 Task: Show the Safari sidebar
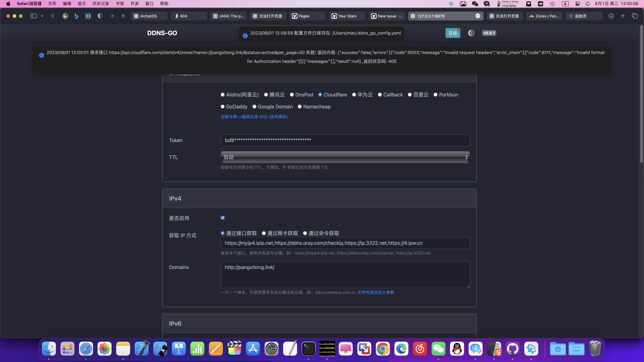33,16
